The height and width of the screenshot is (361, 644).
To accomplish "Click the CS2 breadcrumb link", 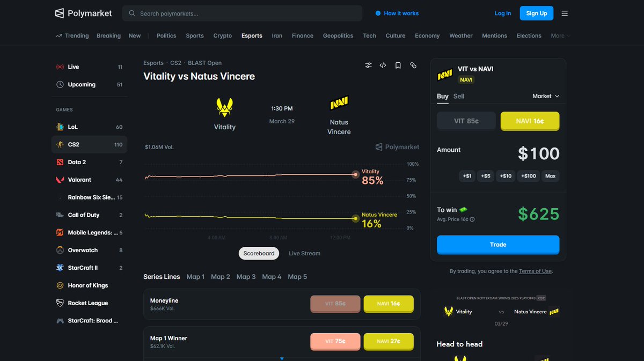I will (x=175, y=63).
